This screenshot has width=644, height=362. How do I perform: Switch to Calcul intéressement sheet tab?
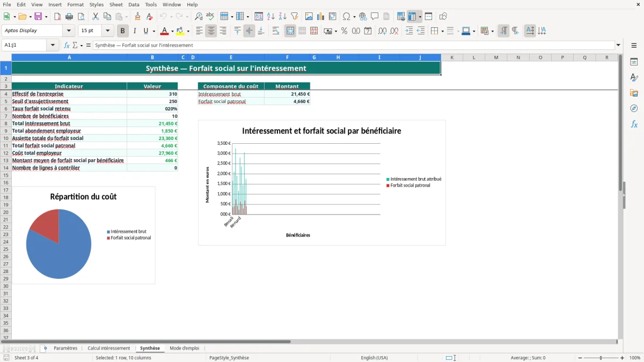[109, 348]
